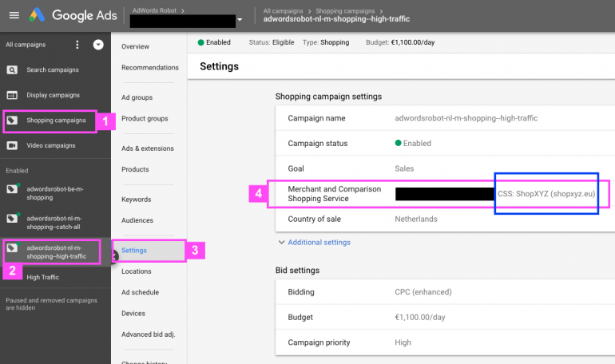Click the Video campaigns camera icon

point(12,145)
